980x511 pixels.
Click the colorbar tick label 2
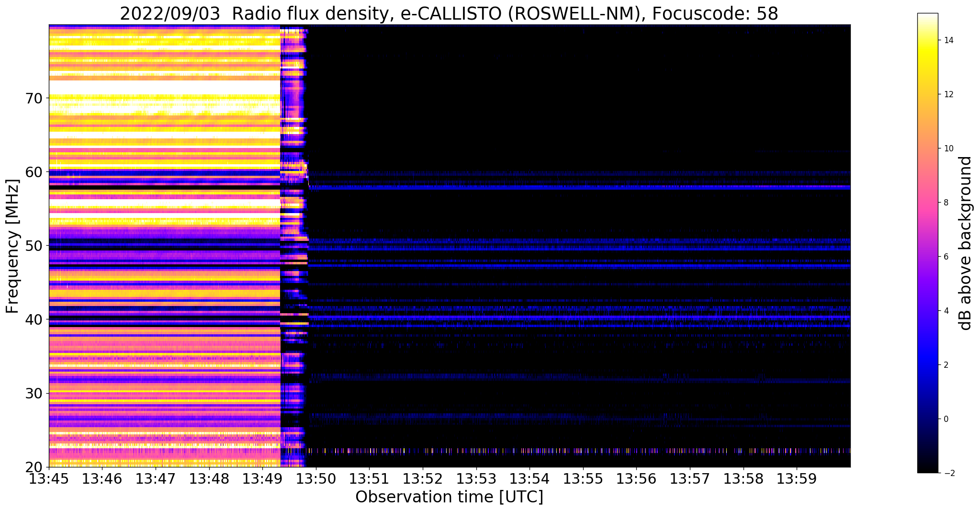click(946, 365)
